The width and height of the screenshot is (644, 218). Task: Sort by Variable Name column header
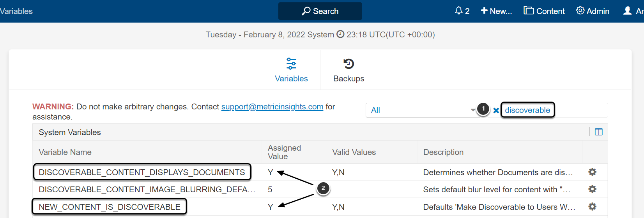tap(65, 152)
